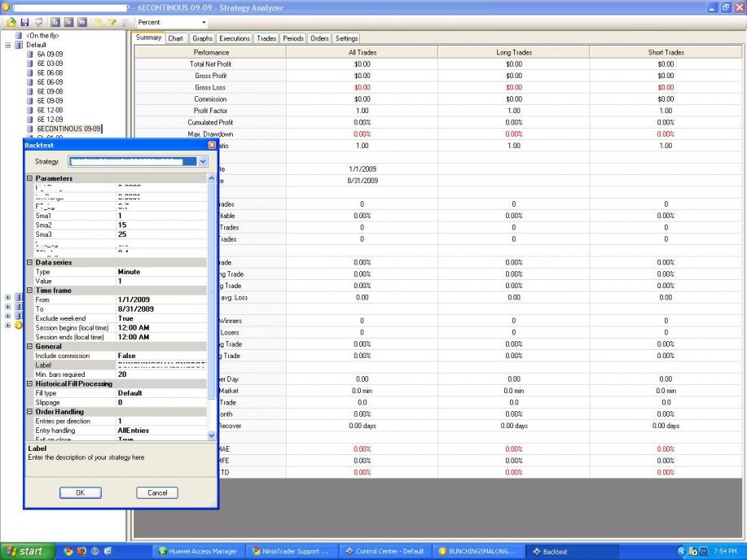Select 6E 03-09 in the instrument tree

50,63
